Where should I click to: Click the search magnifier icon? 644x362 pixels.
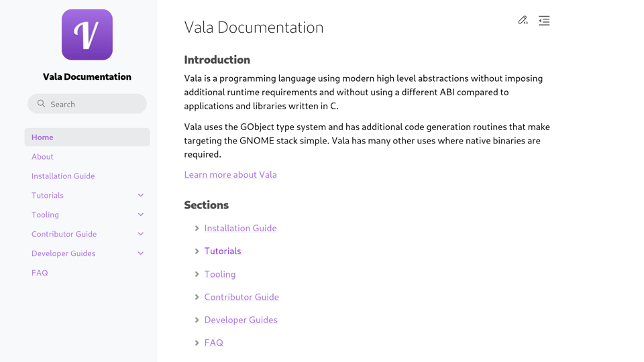[42, 104]
